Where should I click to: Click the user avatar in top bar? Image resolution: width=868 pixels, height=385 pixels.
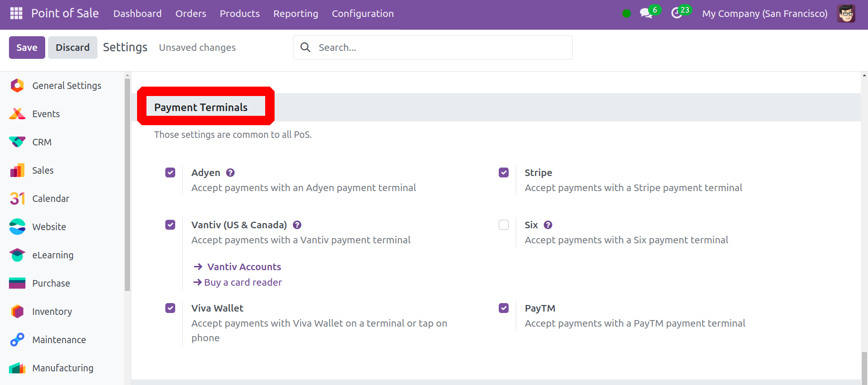tap(846, 14)
